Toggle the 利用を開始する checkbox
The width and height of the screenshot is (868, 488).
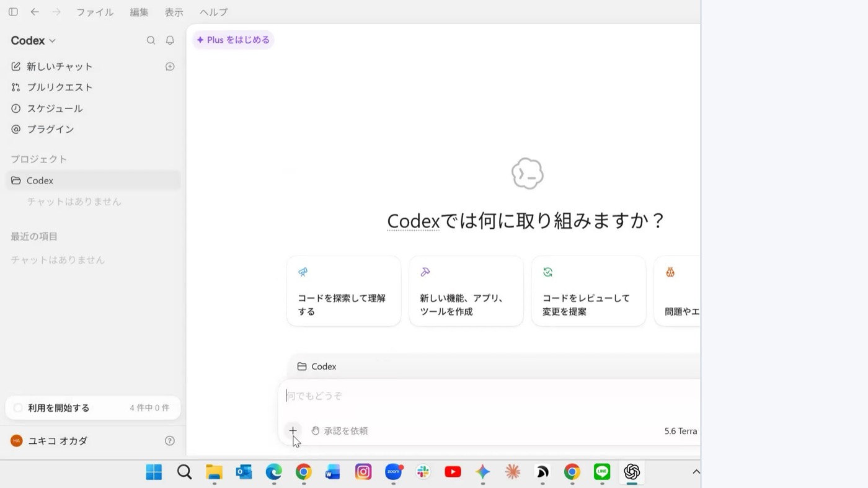[x=18, y=408]
